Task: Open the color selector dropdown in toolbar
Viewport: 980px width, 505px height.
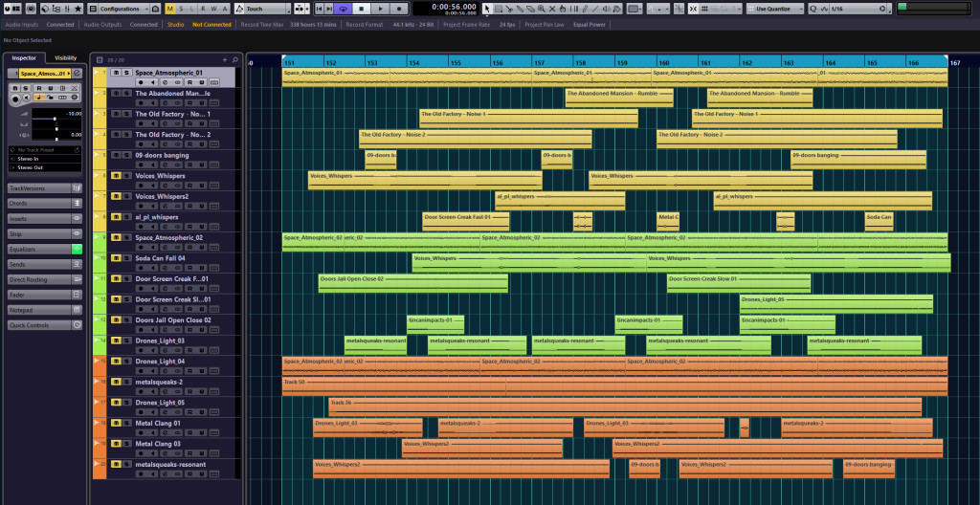Action: click(635, 9)
